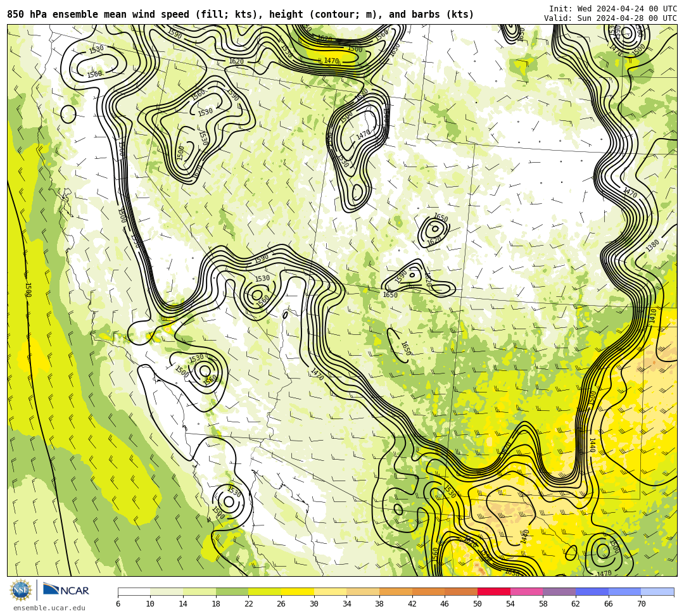Screen dimensions: 684x616
Task: Click the 1380 height contour label
Action: 652,246
